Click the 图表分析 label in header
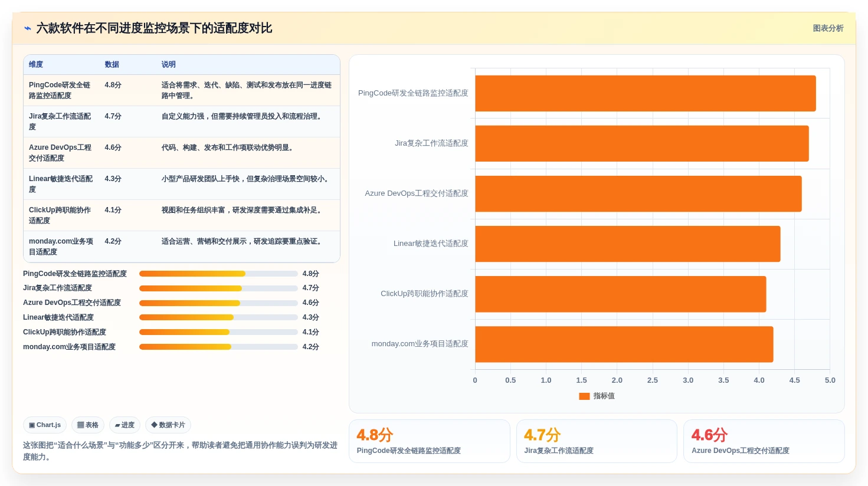Viewport: 868px width, 486px height. click(x=828, y=28)
